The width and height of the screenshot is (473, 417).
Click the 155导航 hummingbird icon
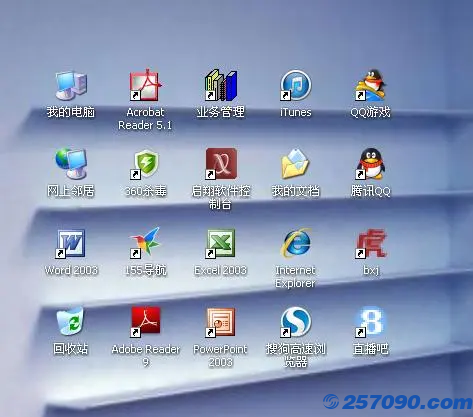click(145, 243)
